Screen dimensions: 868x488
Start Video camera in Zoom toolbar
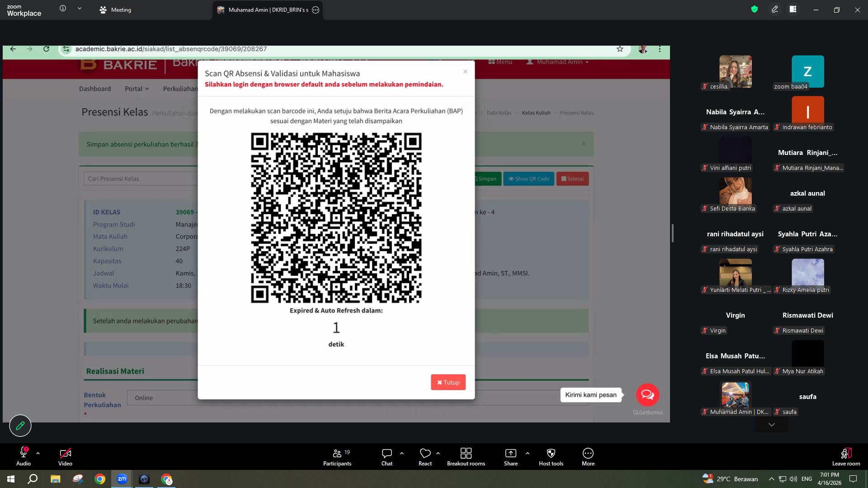(65, 456)
